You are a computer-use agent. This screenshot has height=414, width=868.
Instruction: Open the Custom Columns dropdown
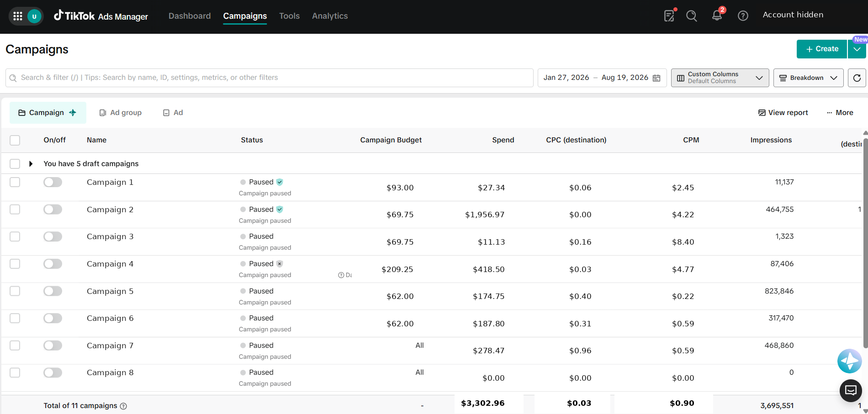point(720,78)
